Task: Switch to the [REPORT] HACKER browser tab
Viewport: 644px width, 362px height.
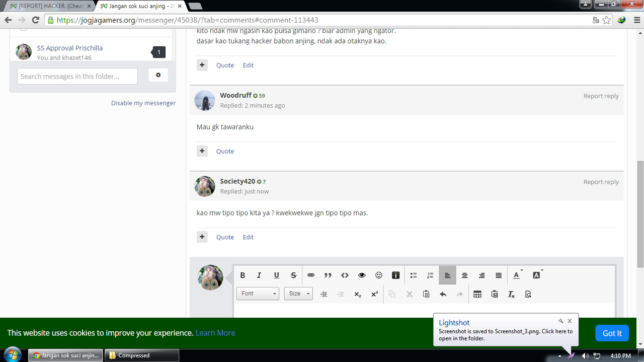Action: (x=49, y=6)
